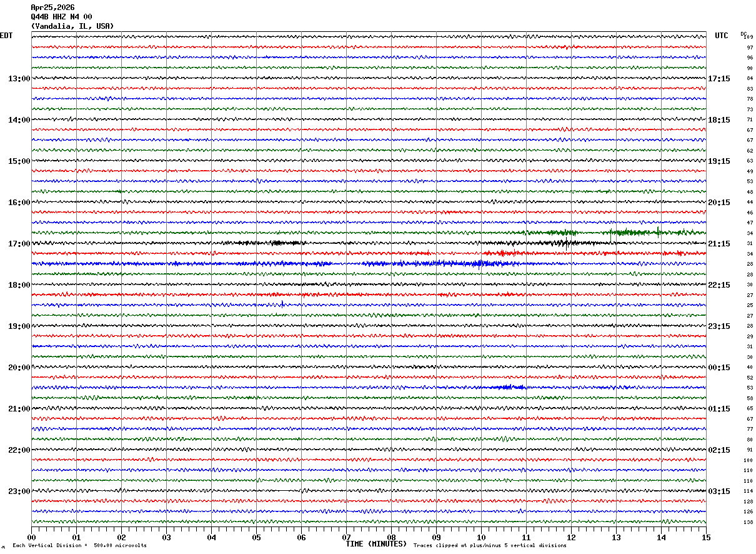This screenshot has height=554, width=756.
Task: Click the 03:15 UTC time label
Action: 719,491
